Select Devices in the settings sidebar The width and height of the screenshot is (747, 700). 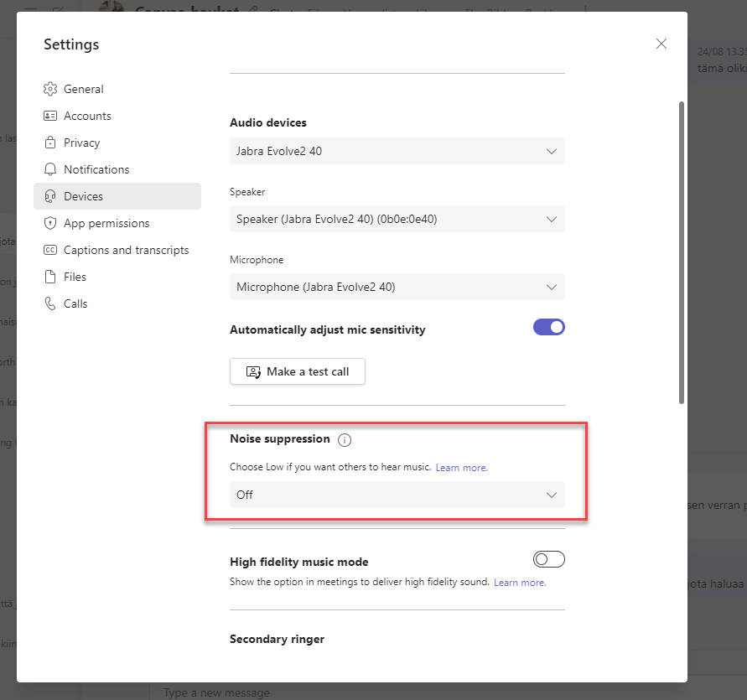(x=83, y=196)
